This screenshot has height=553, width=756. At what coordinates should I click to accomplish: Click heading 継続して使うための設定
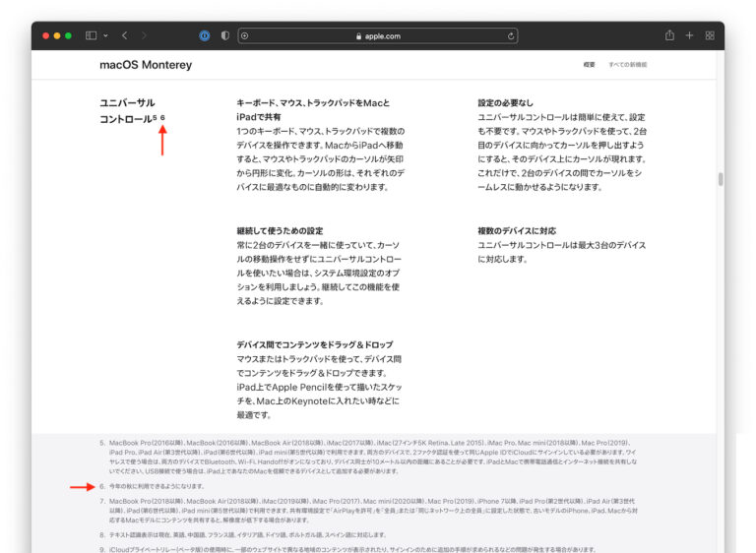(280, 231)
